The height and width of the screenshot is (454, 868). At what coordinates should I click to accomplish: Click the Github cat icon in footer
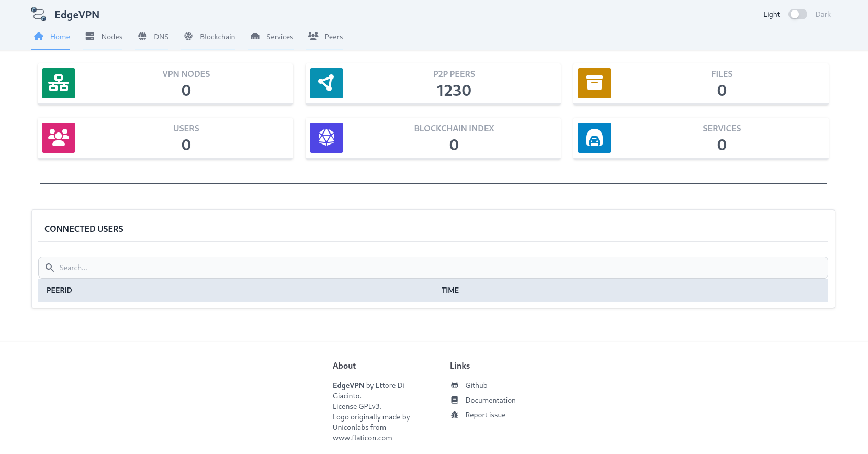pos(455,385)
